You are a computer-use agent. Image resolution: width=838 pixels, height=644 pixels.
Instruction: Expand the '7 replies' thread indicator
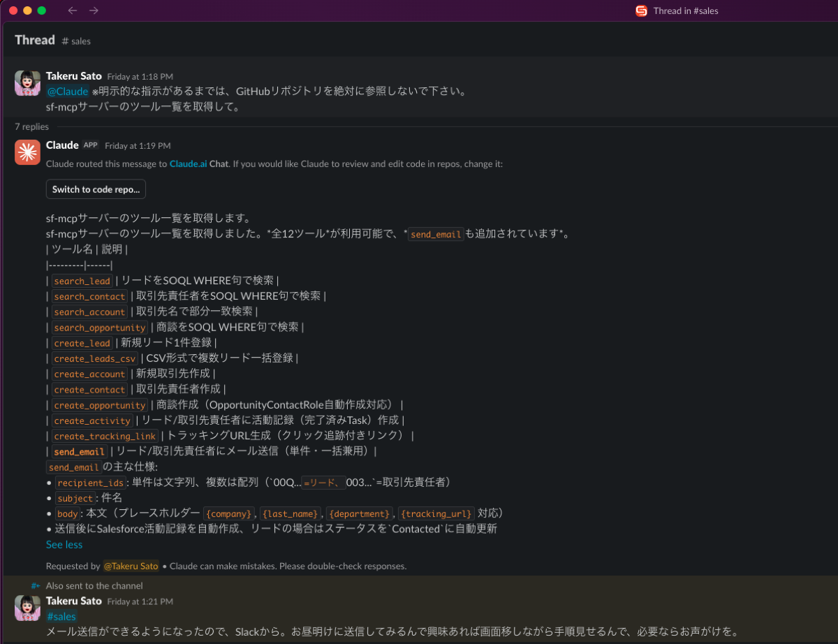(31, 126)
